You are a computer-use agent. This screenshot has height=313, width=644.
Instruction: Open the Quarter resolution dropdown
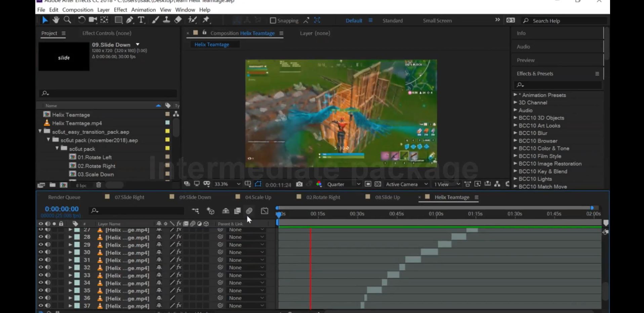(344, 184)
